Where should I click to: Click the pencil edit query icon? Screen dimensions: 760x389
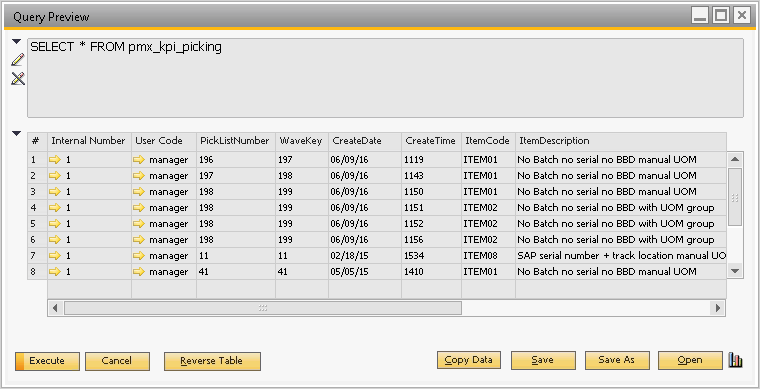tap(17, 60)
